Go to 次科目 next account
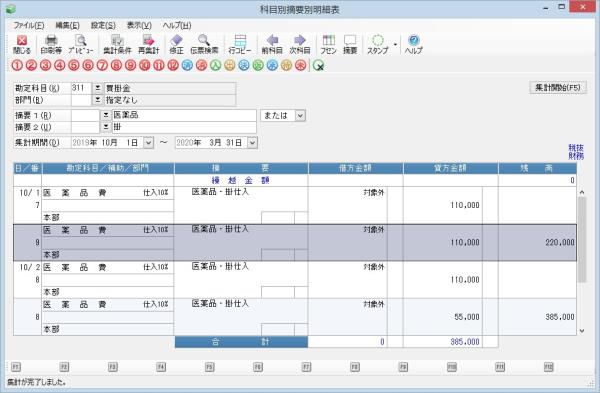Screen dimensions: 600x393 click(x=300, y=44)
